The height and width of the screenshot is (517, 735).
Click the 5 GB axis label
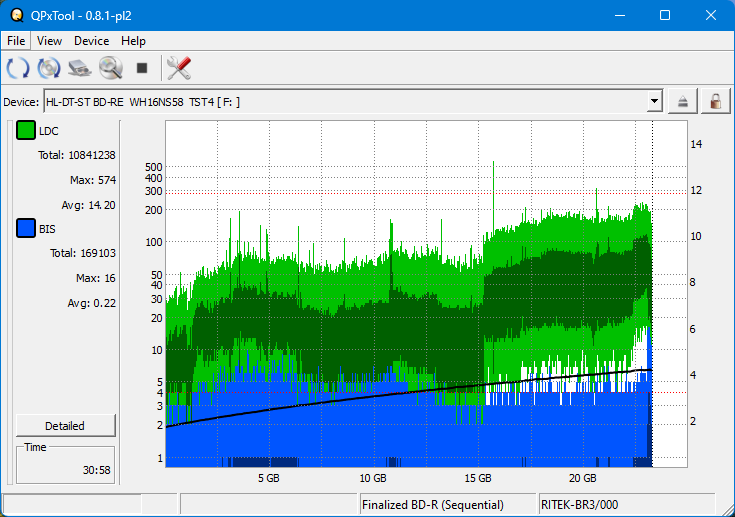[269, 478]
